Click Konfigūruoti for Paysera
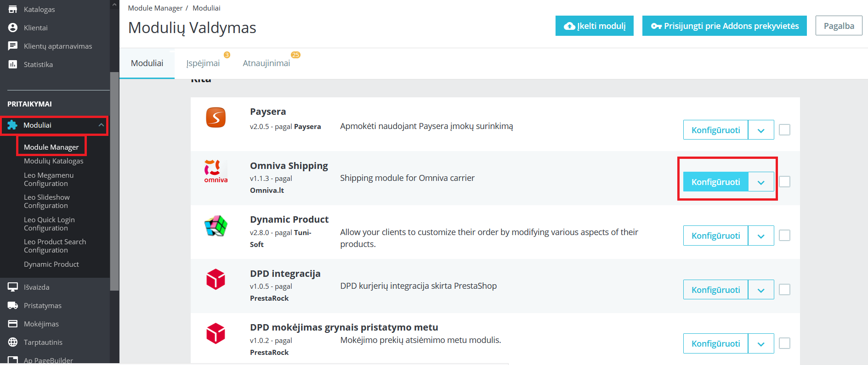 [x=716, y=130]
